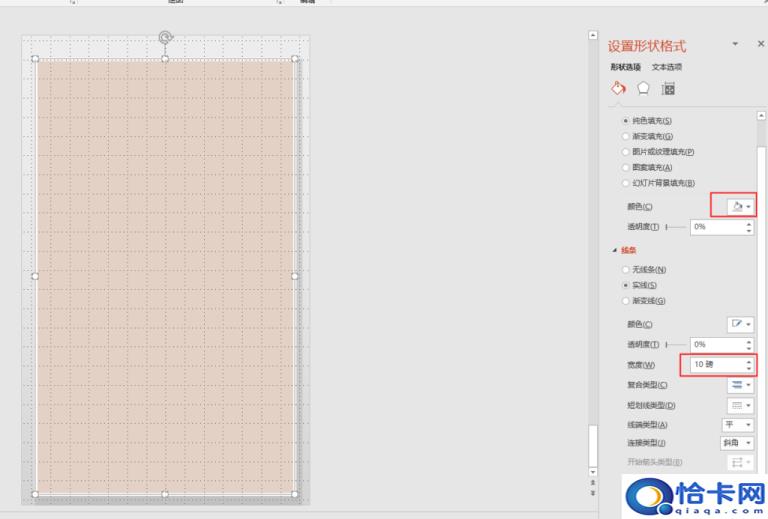Image resolution: width=768 pixels, height=519 pixels.
Task: Select the 渐变填充 gradient fill option
Action: pos(626,136)
